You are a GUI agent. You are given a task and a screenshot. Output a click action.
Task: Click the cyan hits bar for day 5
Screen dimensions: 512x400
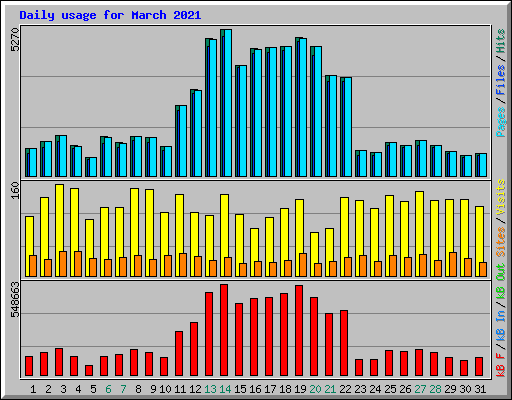coord(93,167)
